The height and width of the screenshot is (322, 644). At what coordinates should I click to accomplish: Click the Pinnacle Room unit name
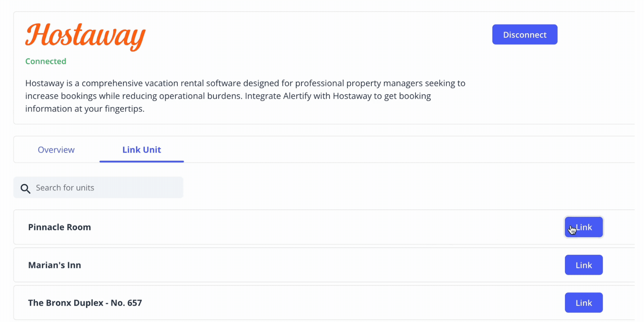click(60, 227)
